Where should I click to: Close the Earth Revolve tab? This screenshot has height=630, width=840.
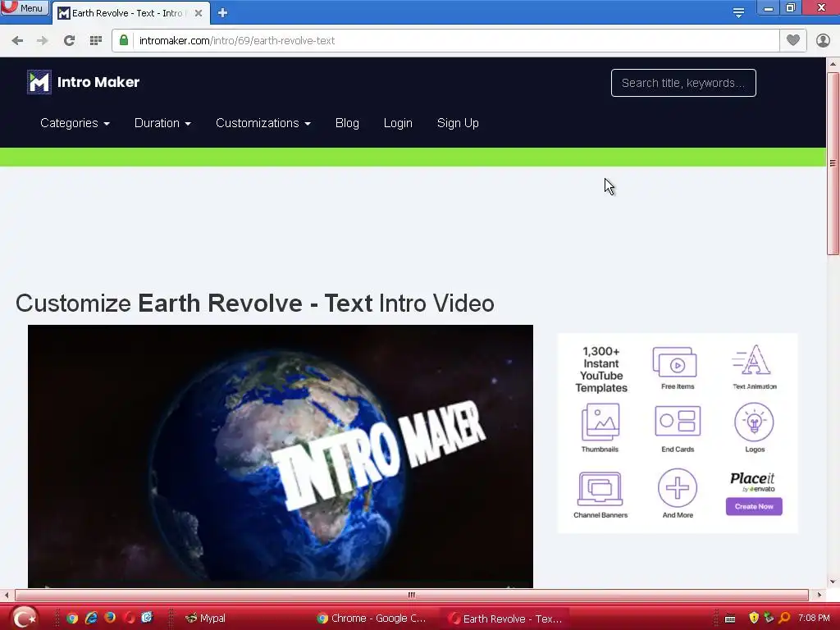[199, 13]
